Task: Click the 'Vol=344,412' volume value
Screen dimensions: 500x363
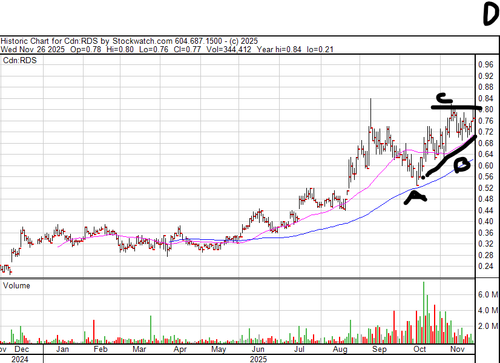Action: (229, 49)
